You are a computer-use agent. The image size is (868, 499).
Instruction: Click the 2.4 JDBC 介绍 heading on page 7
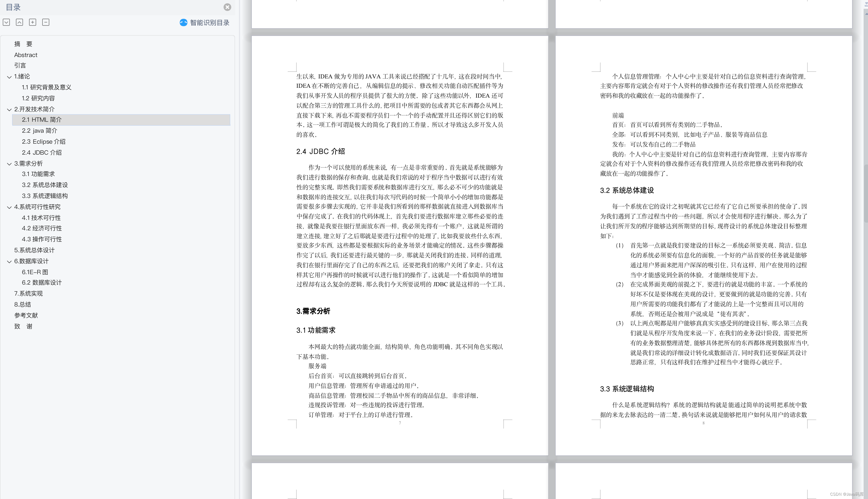(321, 151)
